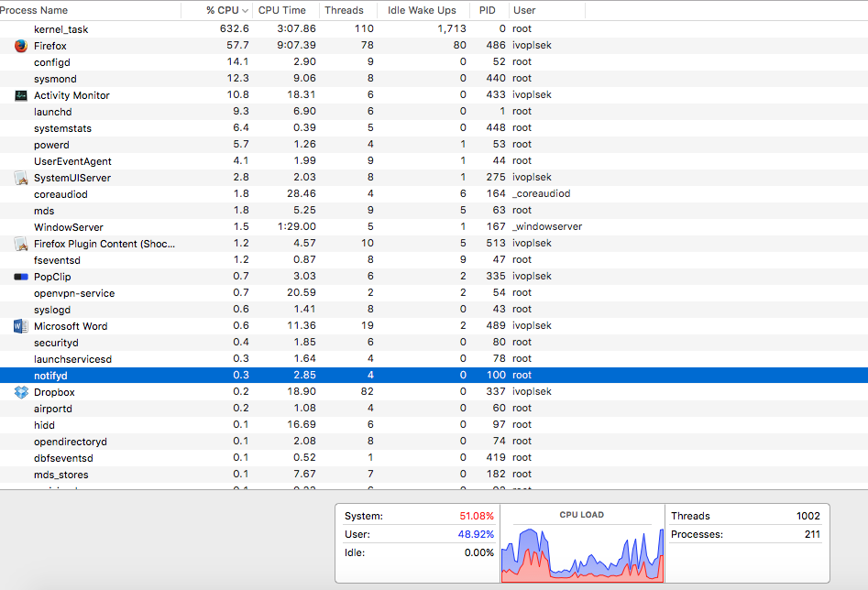Select the Firefox process name
The height and width of the screenshot is (590, 868).
(x=50, y=46)
